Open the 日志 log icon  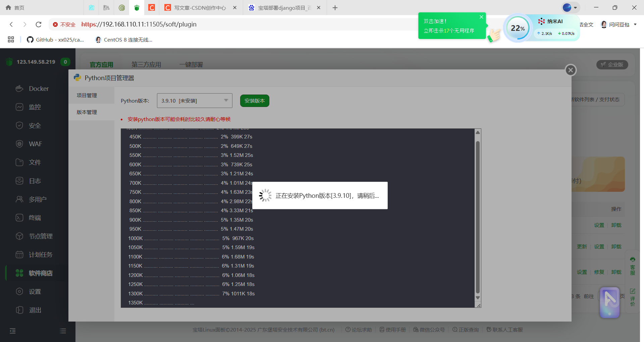tap(19, 181)
